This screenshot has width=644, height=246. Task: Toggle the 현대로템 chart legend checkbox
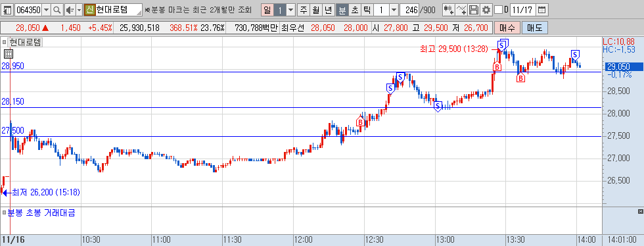[x=4, y=41]
